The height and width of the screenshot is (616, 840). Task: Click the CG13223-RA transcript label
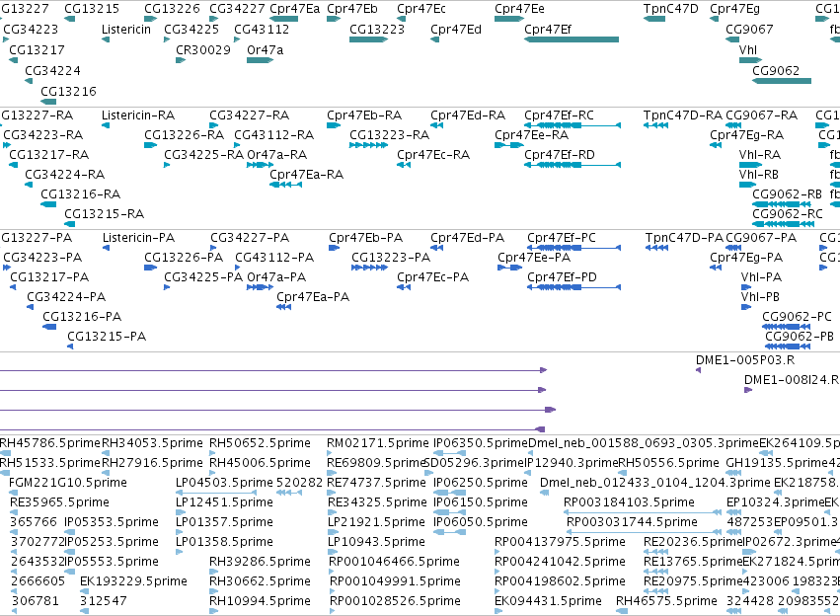pos(390,135)
